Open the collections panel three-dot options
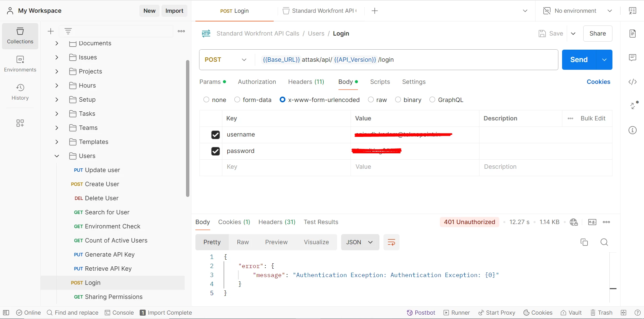 point(181,31)
